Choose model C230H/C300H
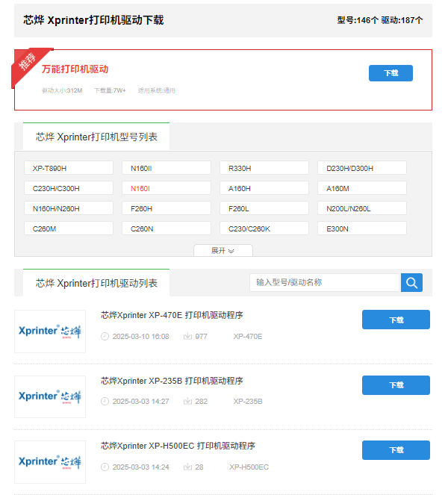The height and width of the screenshot is (495, 448). [x=69, y=188]
